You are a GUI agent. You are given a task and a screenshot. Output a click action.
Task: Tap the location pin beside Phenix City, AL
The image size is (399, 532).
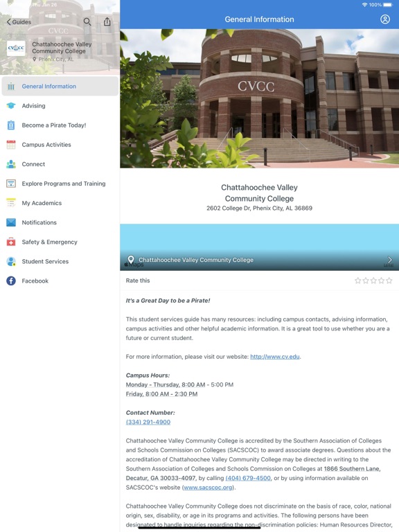coord(34,59)
